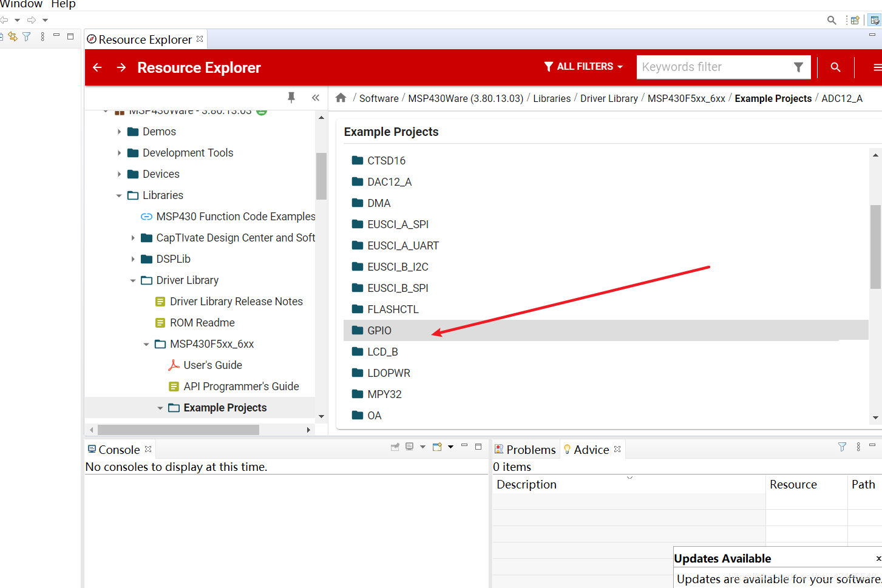Open the Help menu

tap(63, 4)
